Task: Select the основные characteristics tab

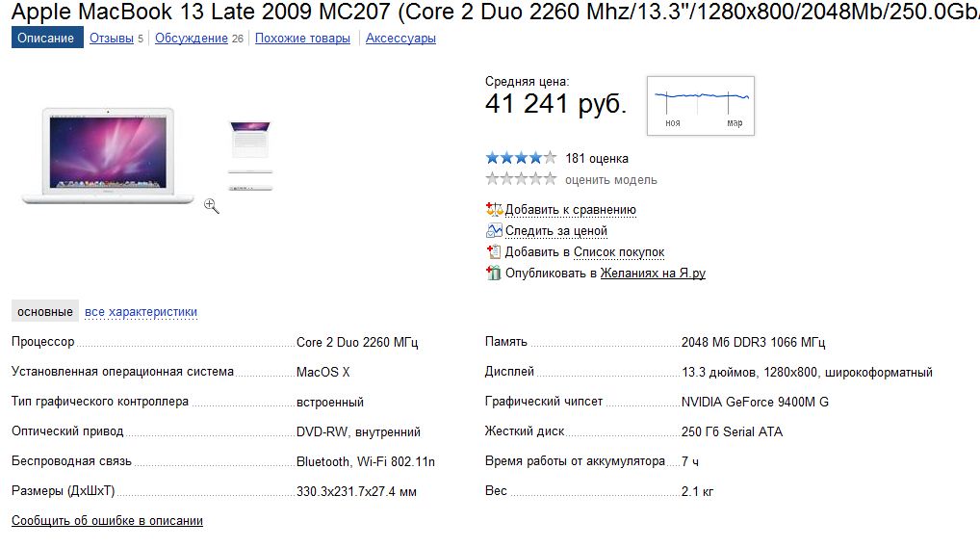Action: [45, 312]
